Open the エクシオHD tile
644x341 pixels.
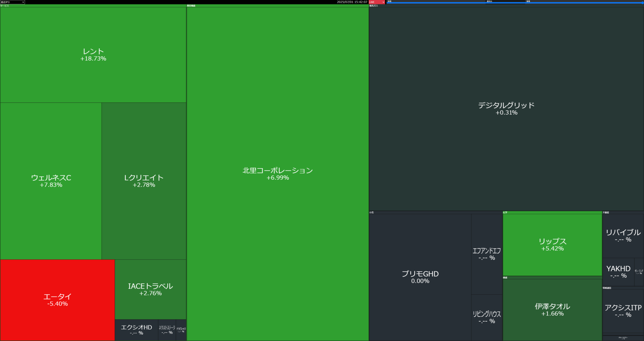(x=137, y=330)
